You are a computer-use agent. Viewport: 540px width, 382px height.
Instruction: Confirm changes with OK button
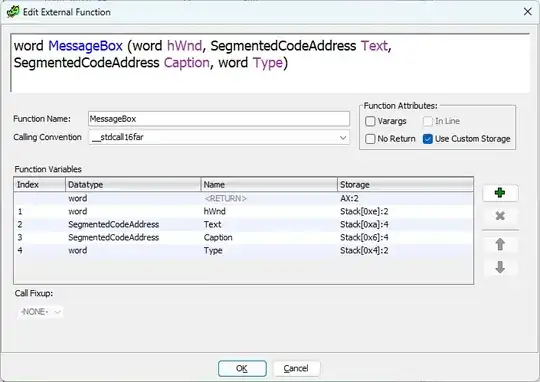click(x=242, y=369)
